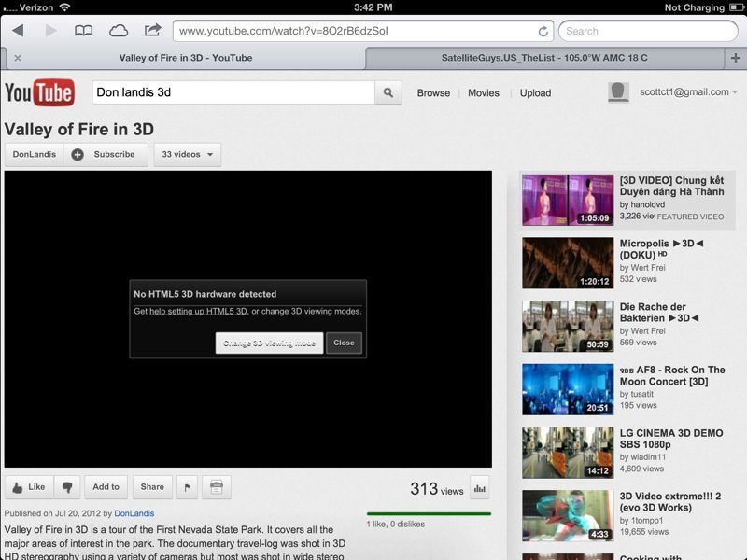The image size is (747, 560).
Task: Click AF8 - Rock On The Moon title
Action: [x=672, y=376]
